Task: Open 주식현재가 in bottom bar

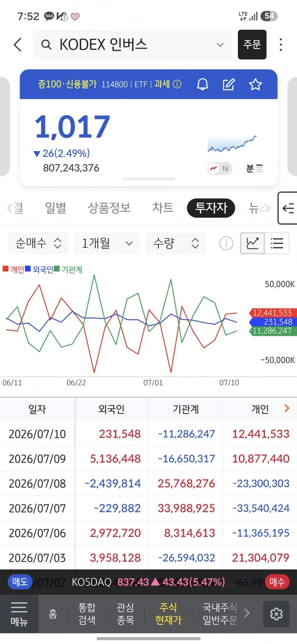Action: point(168,614)
